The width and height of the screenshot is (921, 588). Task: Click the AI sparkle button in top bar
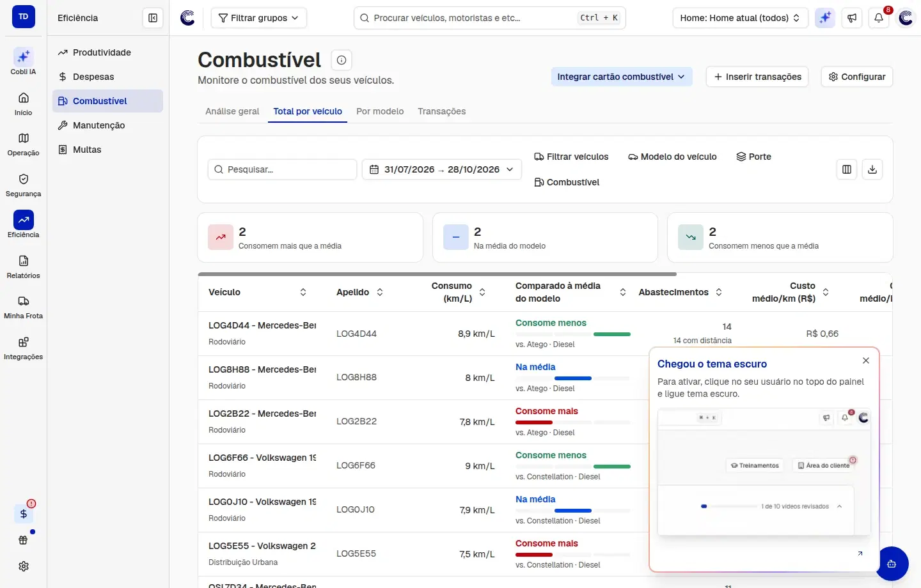(825, 18)
